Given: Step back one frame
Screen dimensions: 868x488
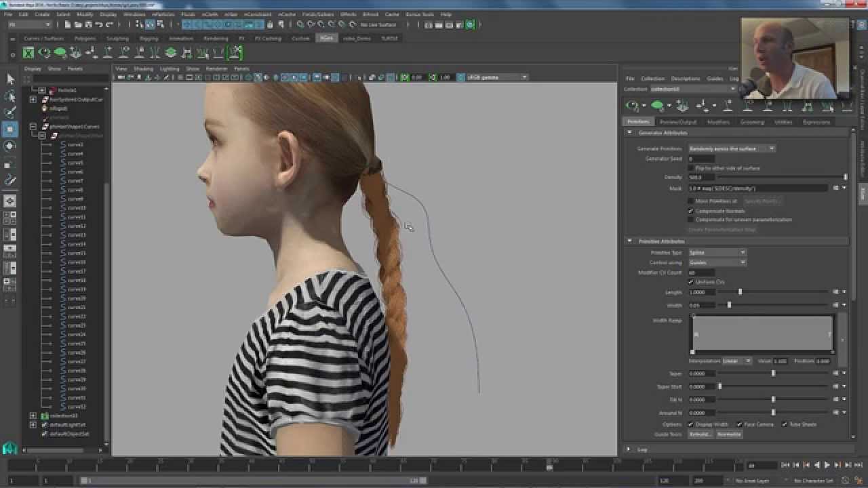Looking at the screenshot, I should [x=795, y=466].
